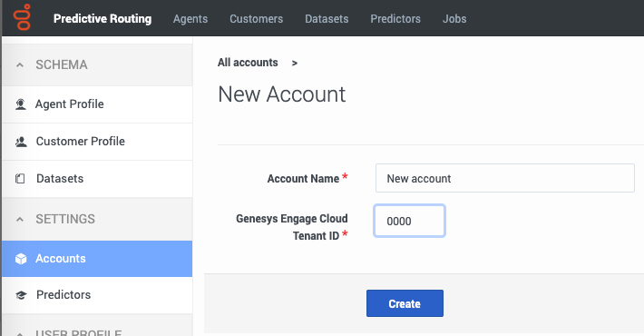Viewport: 644px width, 336px height.
Task: Click the New Account page heading
Action: pyautogui.click(x=282, y=94)
